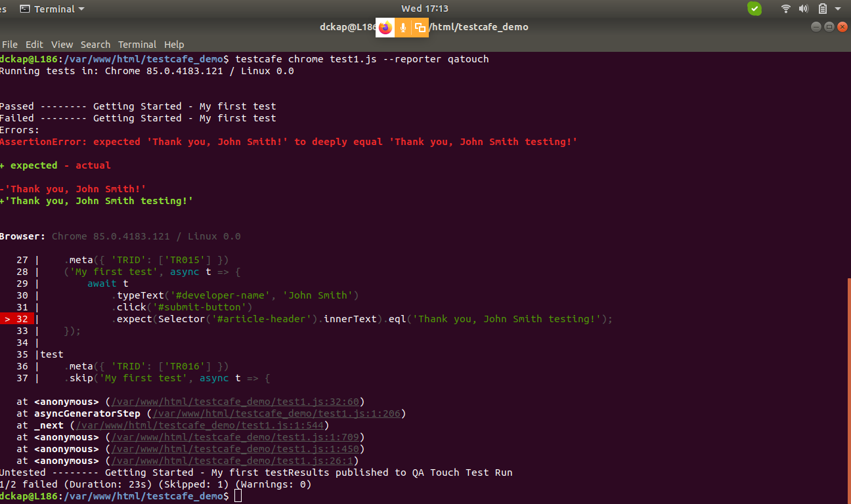851x504 pixels.
Task: Open the Terminal menu in the menu bar
Action: (137, 45)
